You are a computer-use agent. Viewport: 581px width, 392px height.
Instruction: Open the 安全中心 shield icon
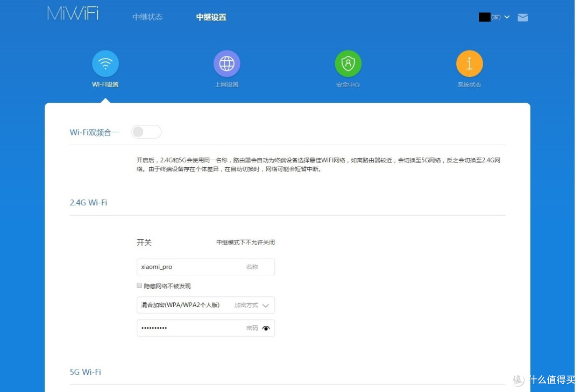[x=348, y=64]
